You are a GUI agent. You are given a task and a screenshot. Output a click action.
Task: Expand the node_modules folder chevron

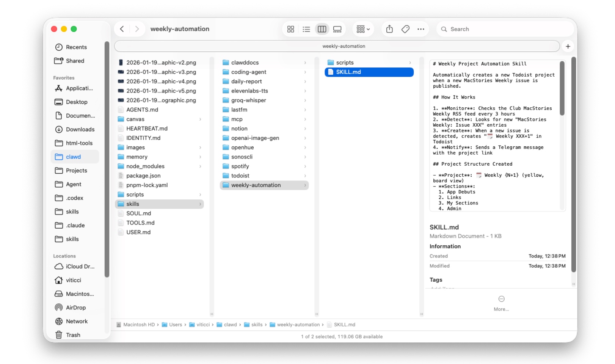(200, 166)
